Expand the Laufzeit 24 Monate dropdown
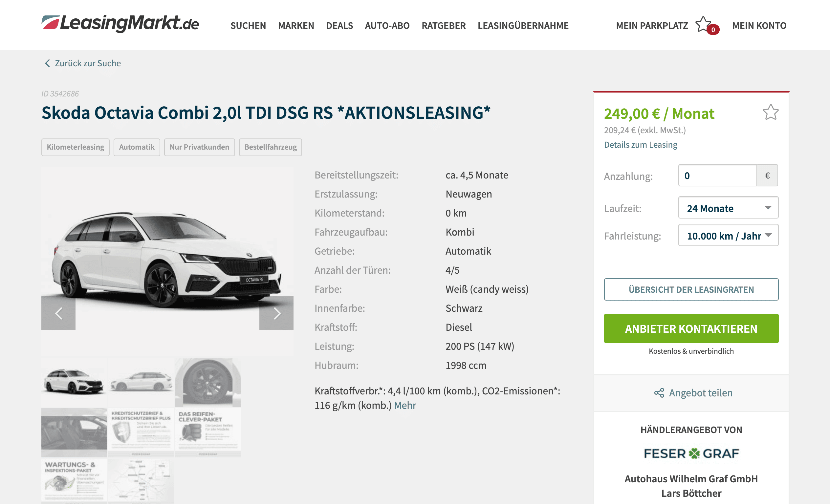The width and height of the screenshot is (830, 504). tap(728, 208)
